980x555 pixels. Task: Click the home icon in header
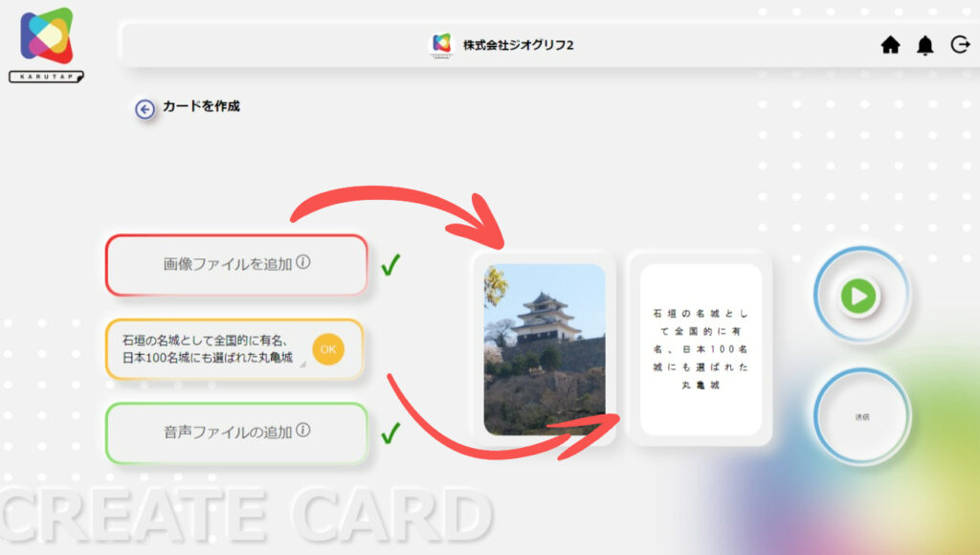pos(890,45)
